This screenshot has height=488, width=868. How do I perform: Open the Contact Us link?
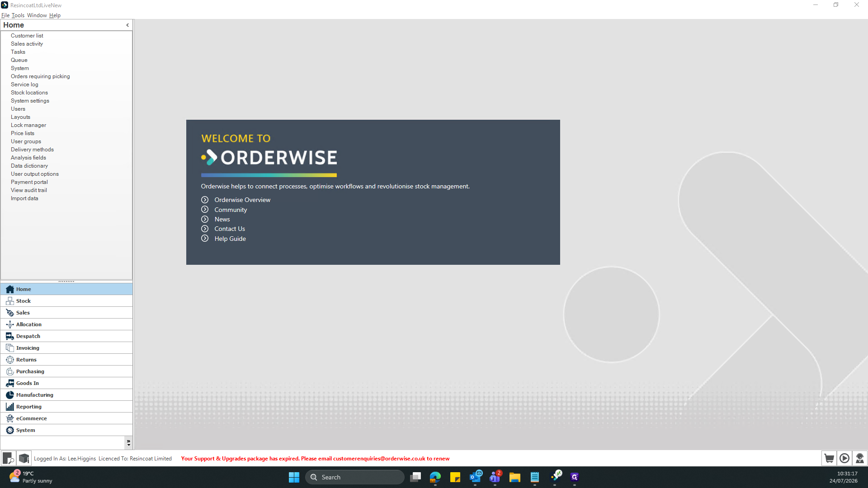tap(230, 229)
